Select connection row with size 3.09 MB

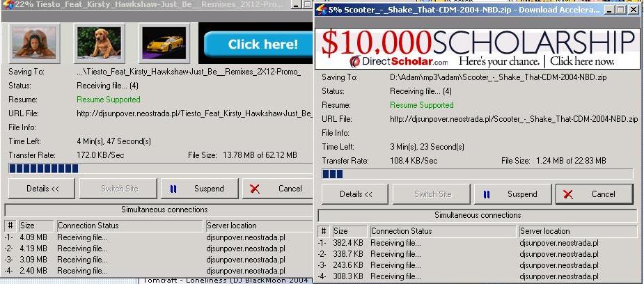pyautogui.click(x=158, y=260)
